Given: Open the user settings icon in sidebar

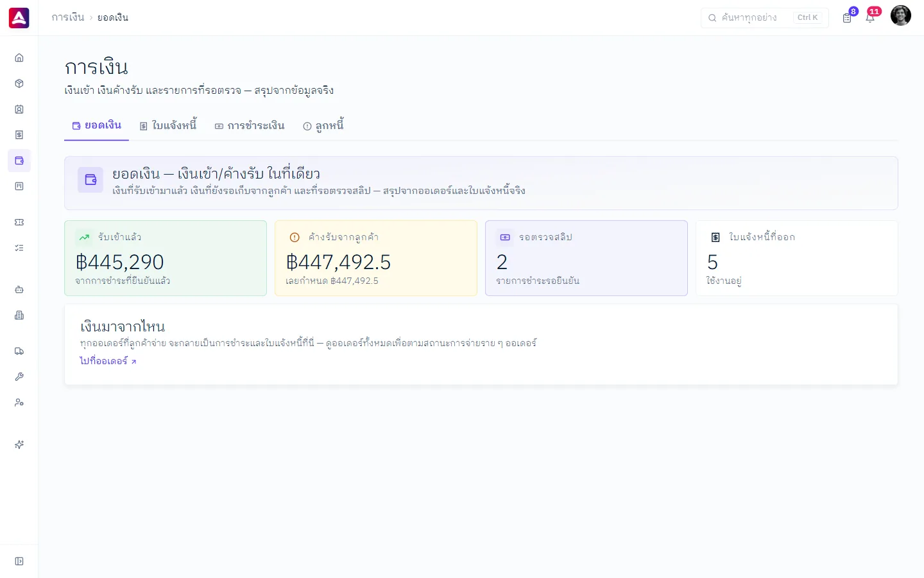Looking at the screenshot, I should click(x=19, y=403).
